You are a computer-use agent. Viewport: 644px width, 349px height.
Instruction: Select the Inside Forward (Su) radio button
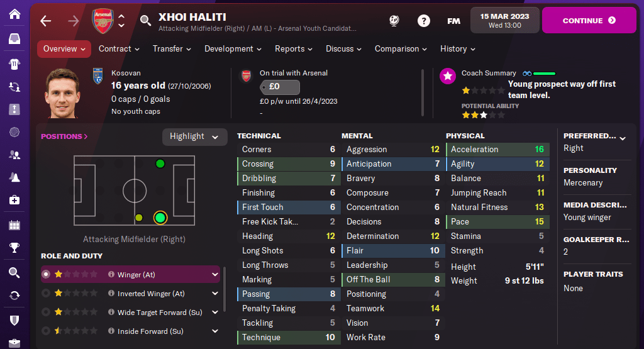45,331
